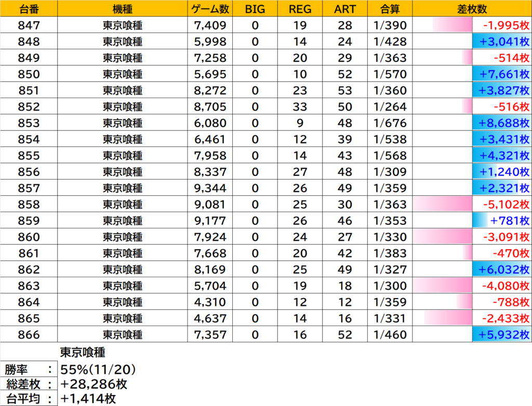Click the 1/676 combined rate cell
The width and height of the screenshot is (532, 406).
[390, 123]
